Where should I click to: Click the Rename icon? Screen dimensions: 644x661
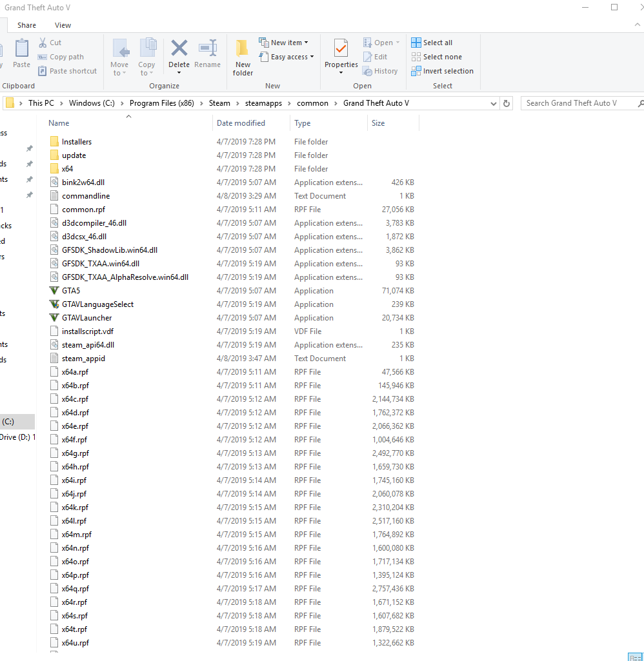tap(208, 48)
